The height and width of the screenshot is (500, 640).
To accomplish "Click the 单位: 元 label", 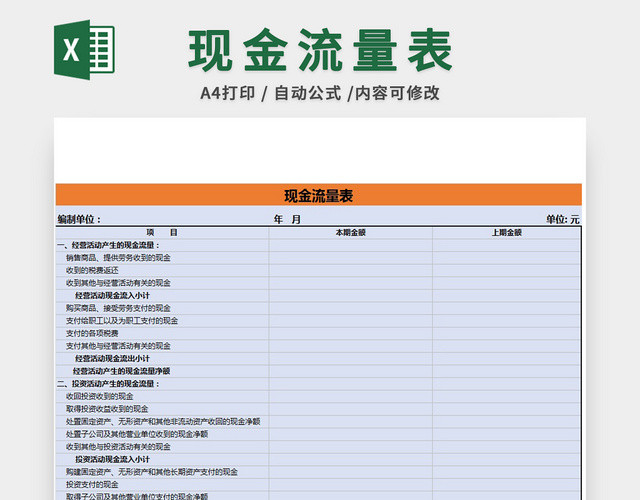I will pos(563,219).
